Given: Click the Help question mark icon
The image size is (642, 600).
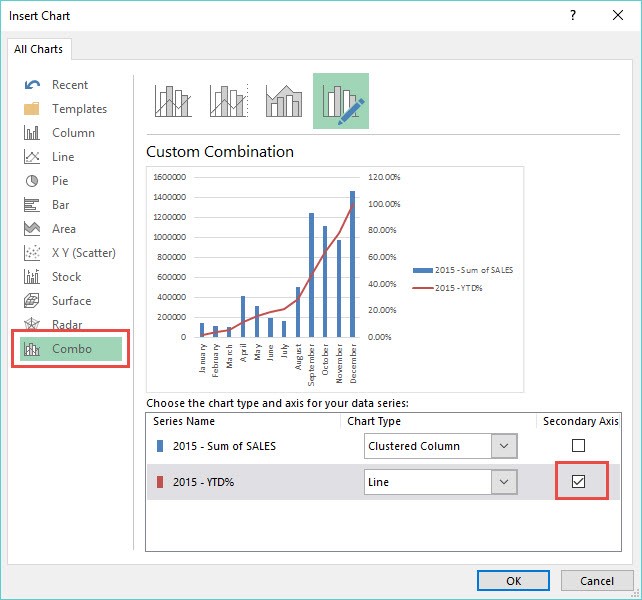Looking at the screenshot, I should pos(573,16).
